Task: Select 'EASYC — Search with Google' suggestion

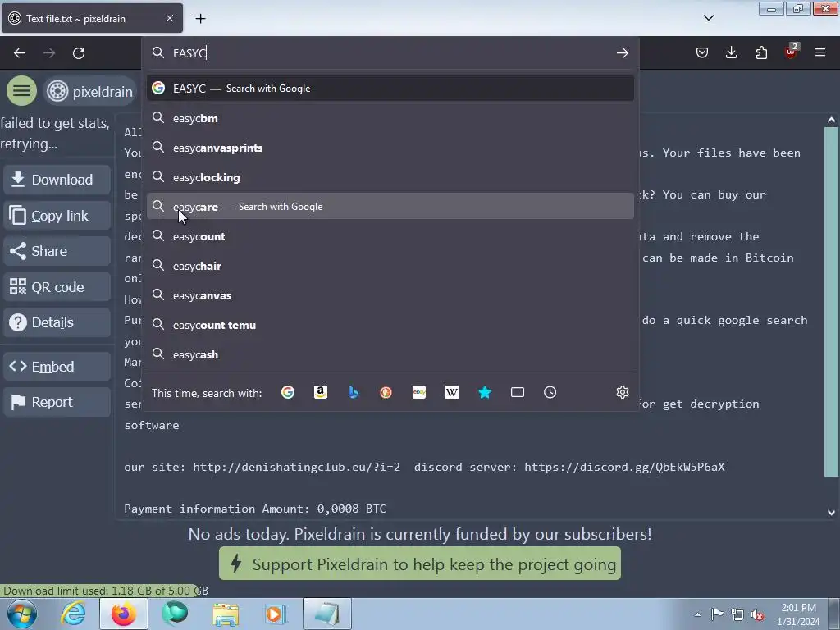Action: (390, 89)
